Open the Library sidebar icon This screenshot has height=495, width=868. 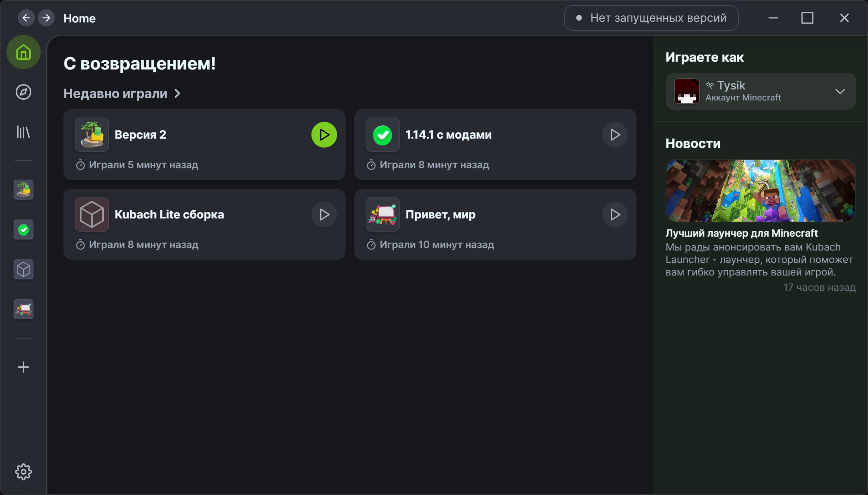24,132
